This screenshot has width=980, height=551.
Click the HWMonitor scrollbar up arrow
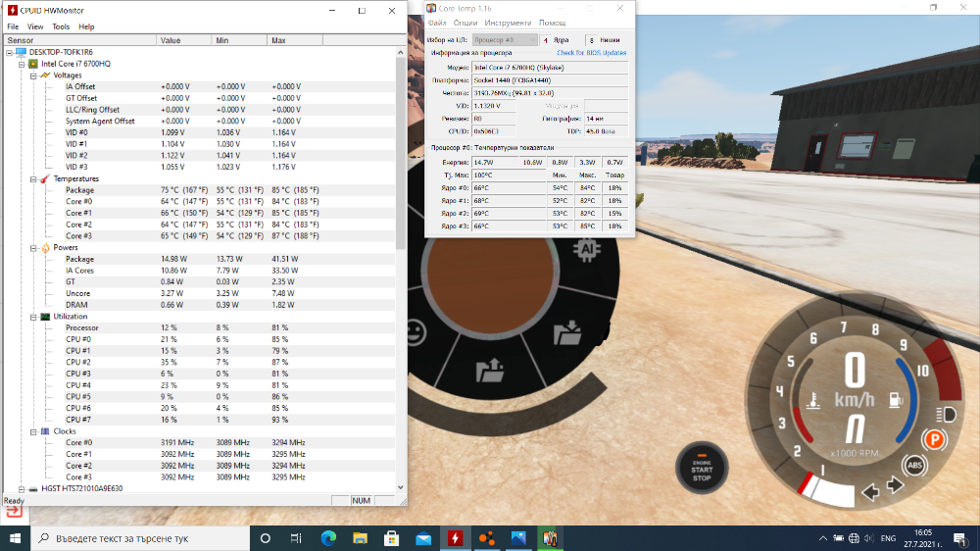point(401,53)
